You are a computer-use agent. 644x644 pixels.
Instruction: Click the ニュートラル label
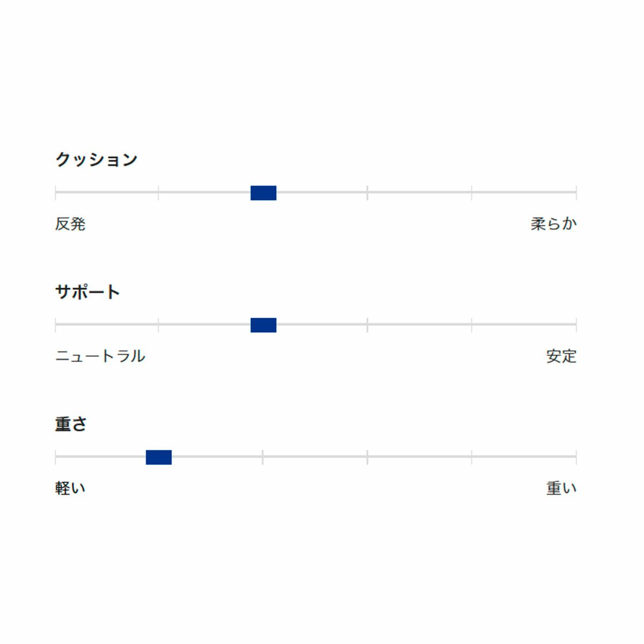coord(100,356)
